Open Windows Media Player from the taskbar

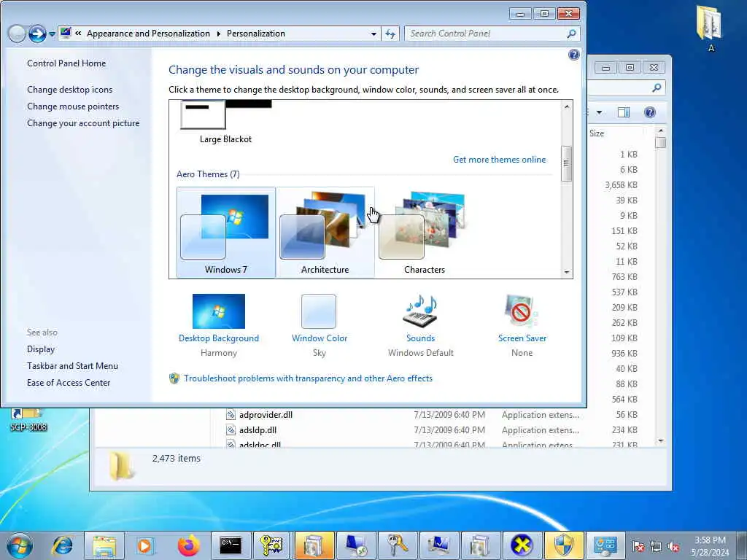pos(145,545)
